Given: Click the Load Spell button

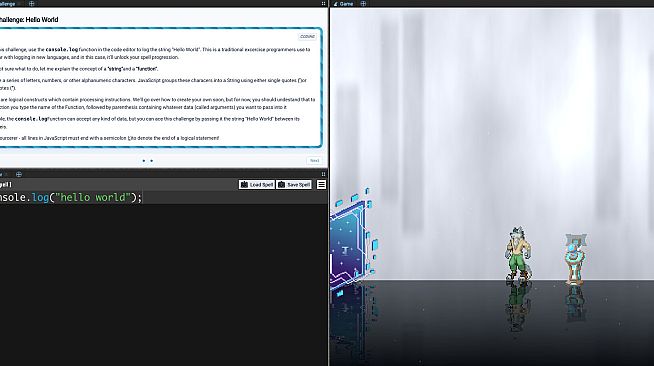Looking at the screenshot, I should pyautogui.click(x=257, y=184).
